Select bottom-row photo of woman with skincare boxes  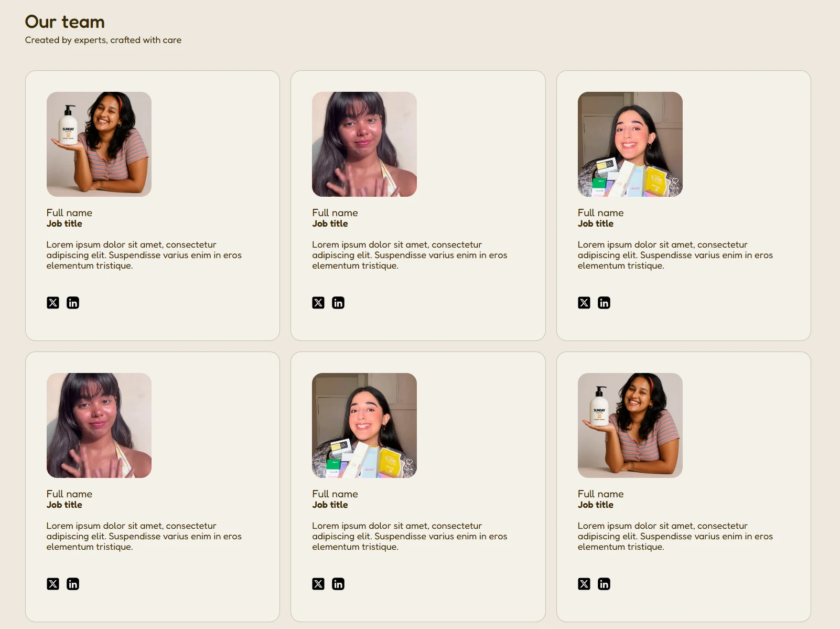click(364, 425)
